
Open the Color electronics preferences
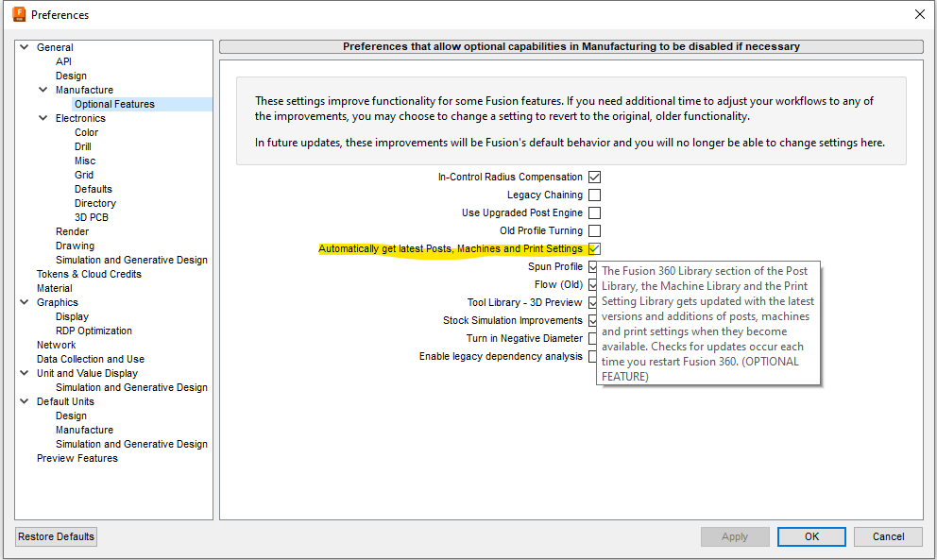86,132
